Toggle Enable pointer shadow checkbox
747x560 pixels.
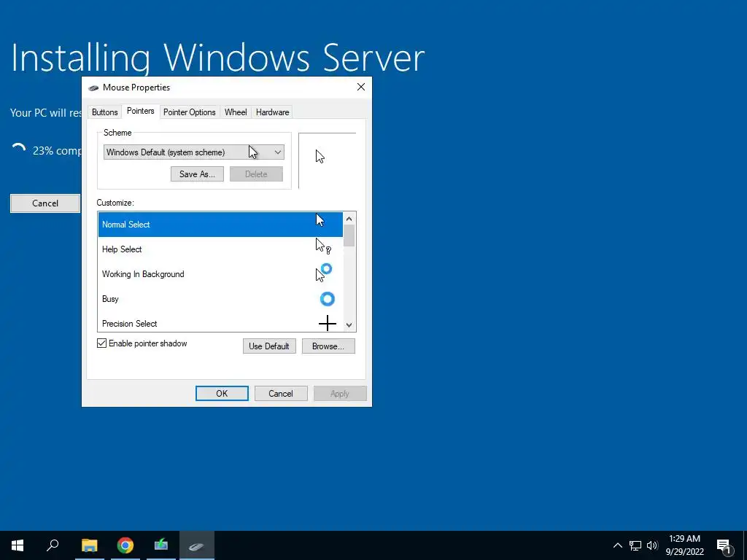pos(101,343)
